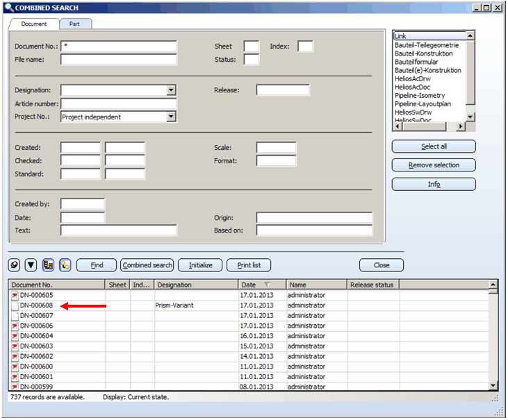Click the yellow document list icon button
The image size is (508, 420).
click(48, 265)
